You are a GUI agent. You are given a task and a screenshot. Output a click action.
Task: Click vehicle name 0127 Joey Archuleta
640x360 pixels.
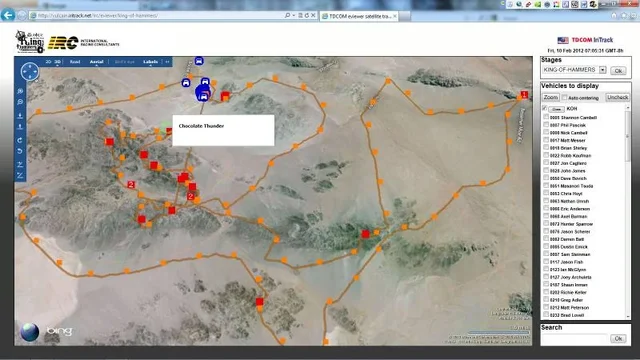(571, 277)
